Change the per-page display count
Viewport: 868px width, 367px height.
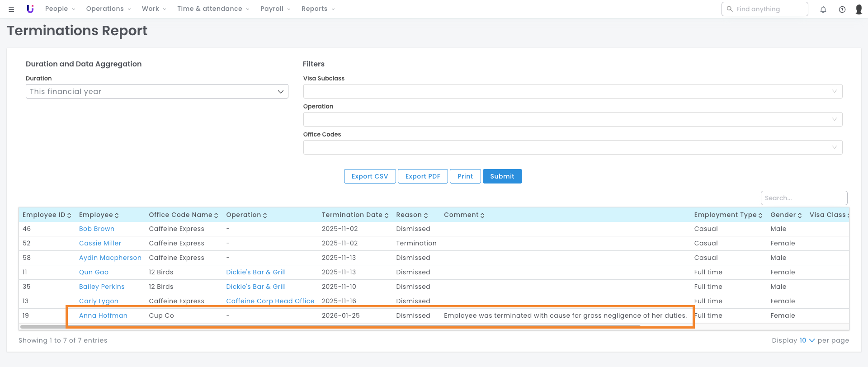click(807, 340)
